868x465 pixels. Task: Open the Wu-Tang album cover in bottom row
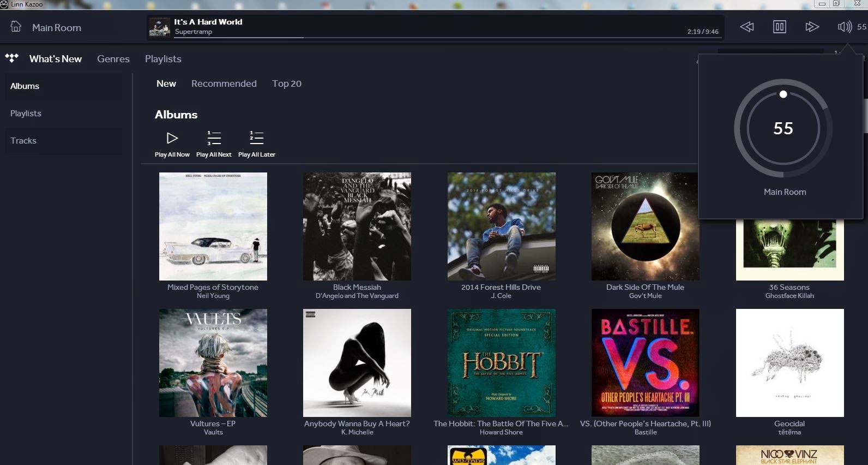click(x=502, y=455)
